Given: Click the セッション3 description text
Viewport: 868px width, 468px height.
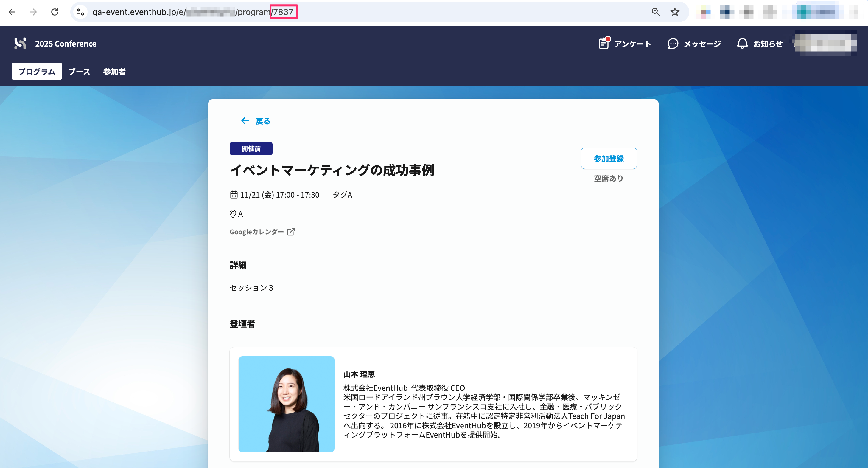Looking at the screenshot, I should 251,288.
